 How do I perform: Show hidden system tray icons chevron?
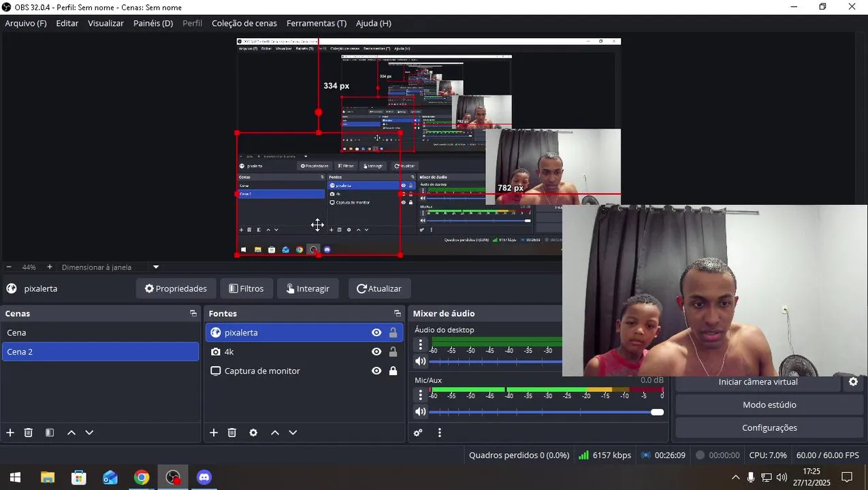[x=735, y=478]
